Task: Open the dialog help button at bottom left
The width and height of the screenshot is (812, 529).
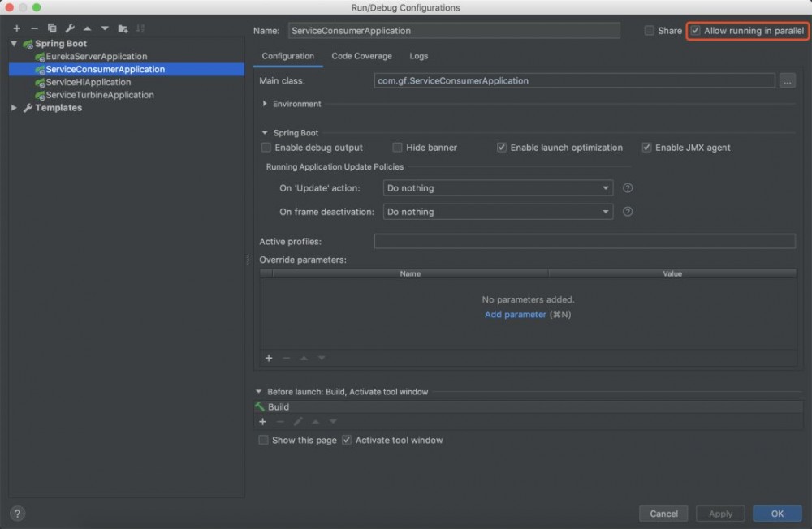Action: pyautogui.click(x=17, y=514)
